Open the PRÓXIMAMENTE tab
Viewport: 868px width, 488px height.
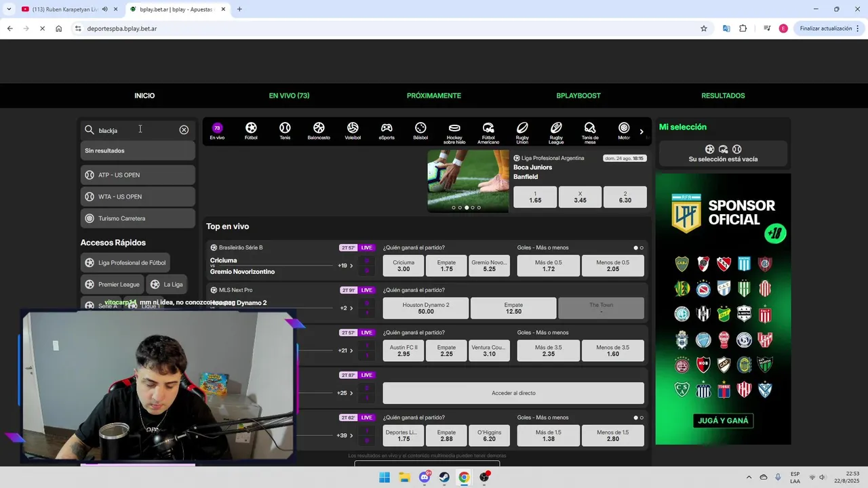pos(434,96)
